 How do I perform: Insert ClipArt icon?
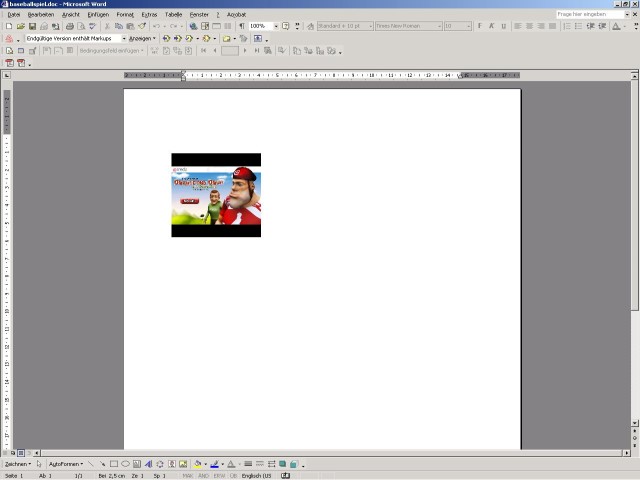[x=172, y=464]
